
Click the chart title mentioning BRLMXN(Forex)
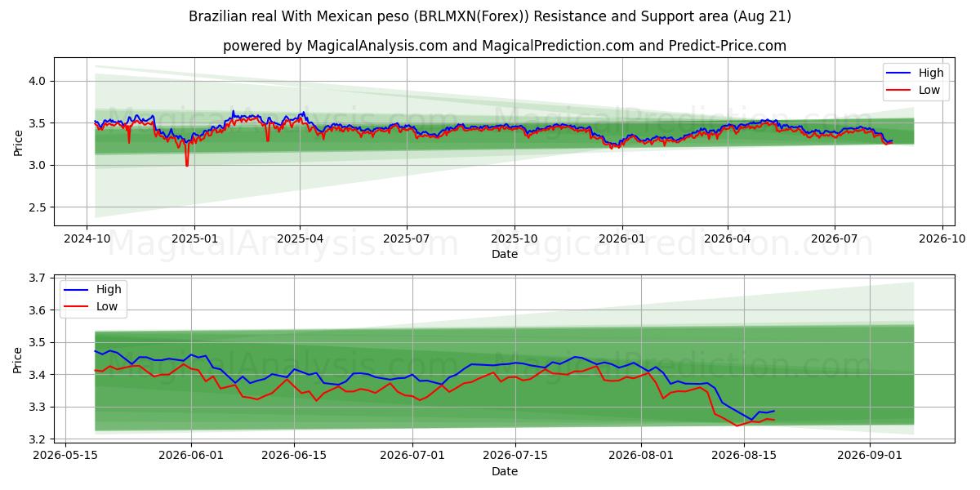490,16
